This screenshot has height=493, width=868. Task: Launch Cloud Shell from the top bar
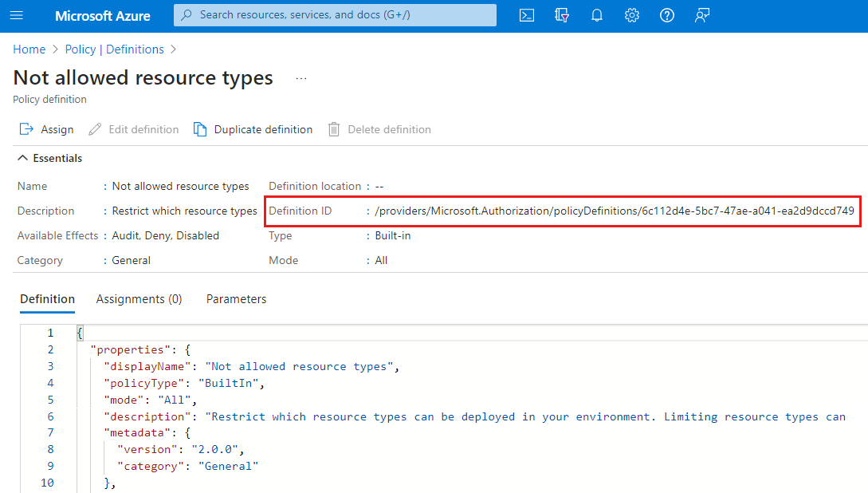(527, 15)
